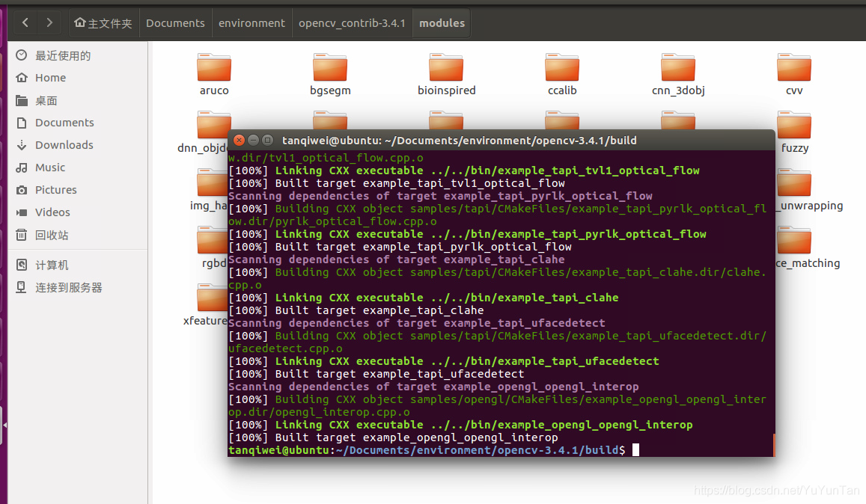The width and height of the screenshot is (866, 504).
Task: Navigate to Documents in the path bar
Action: pyautogui.click(x=175, y=23)
